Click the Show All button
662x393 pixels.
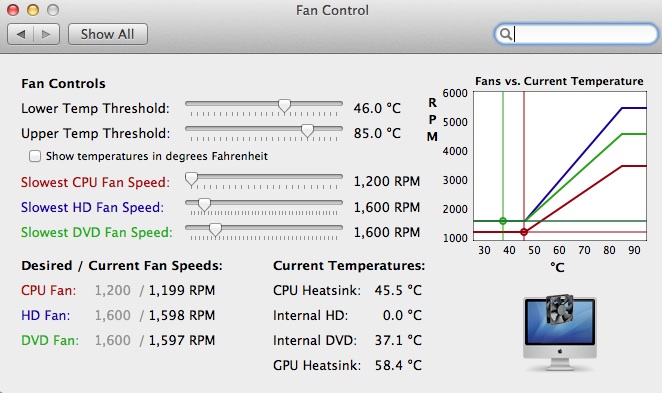coord(108,34)
